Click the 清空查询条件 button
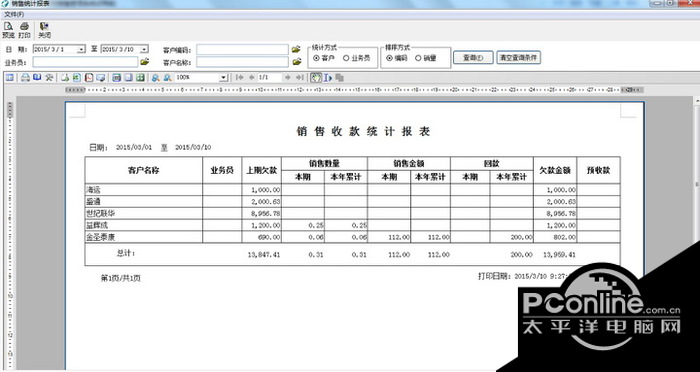 (519, 58)
